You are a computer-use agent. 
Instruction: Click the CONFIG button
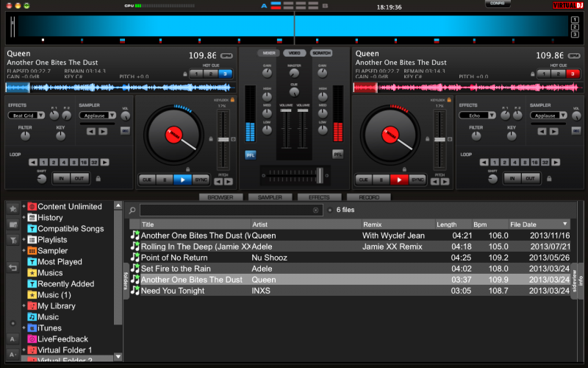click(x=498, y=4)
